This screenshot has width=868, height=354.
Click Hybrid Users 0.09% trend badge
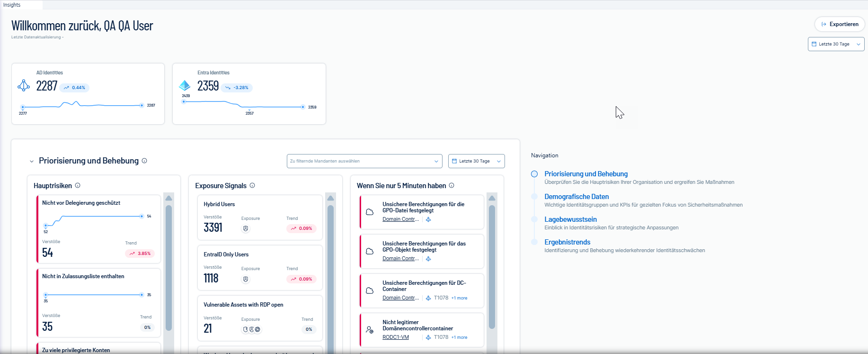(x=301, y=228)
